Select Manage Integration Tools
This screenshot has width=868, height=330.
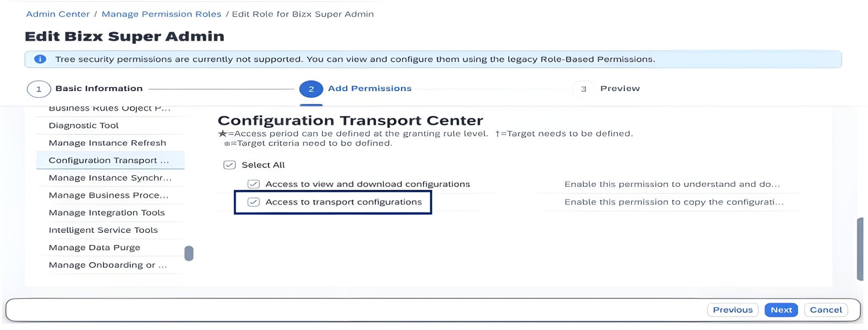coord(106,213)
